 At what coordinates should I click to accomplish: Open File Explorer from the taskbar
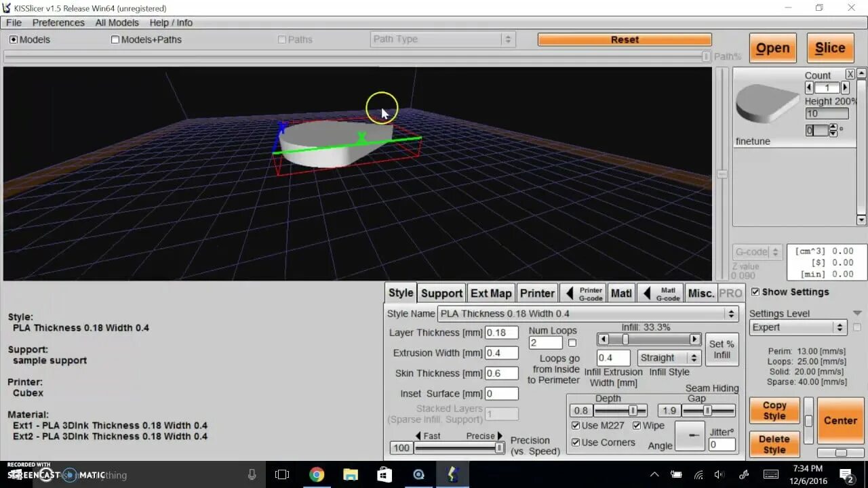tap(350, 474)
